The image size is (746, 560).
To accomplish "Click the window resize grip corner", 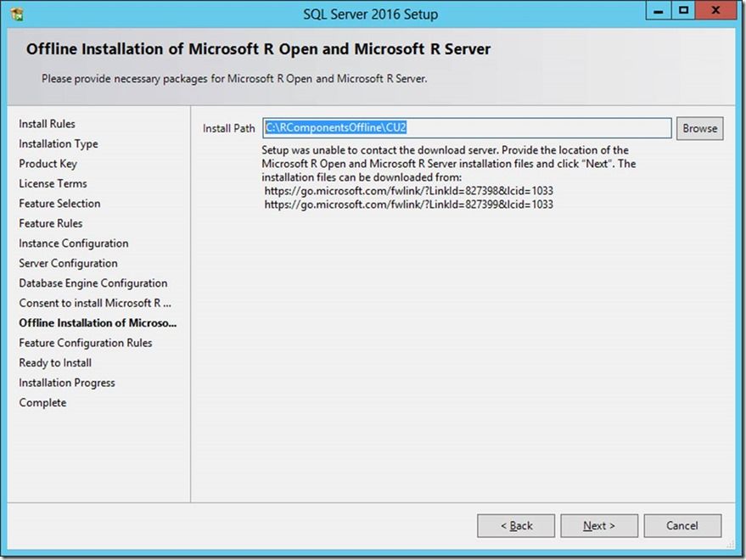I will point(731,546).
